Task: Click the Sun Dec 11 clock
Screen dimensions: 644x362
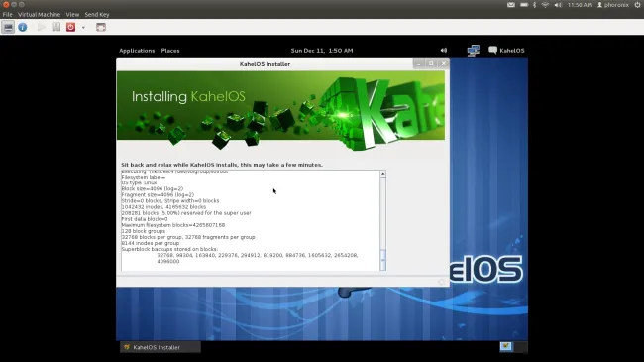Action: click(322, 51)
